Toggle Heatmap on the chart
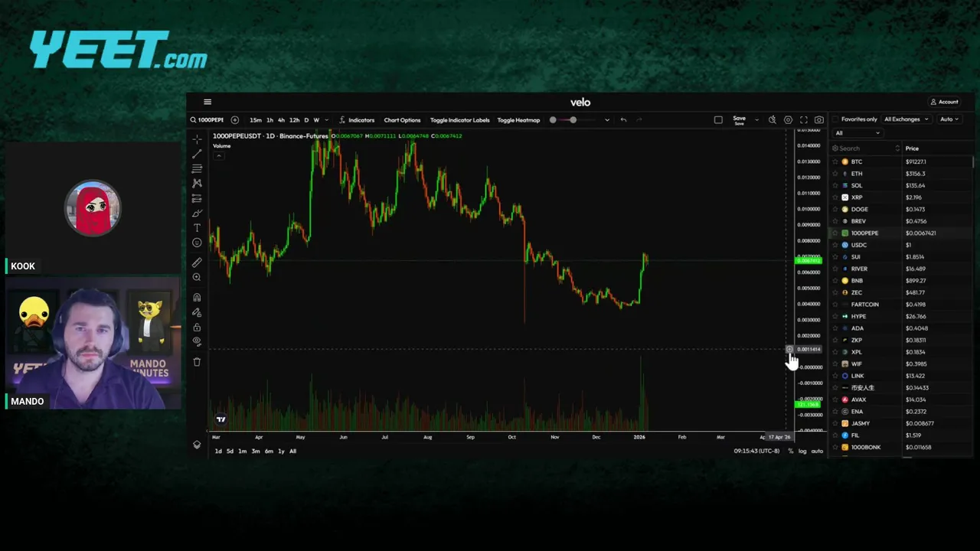This screenshot has height=551, width=980. pos(518,120)
